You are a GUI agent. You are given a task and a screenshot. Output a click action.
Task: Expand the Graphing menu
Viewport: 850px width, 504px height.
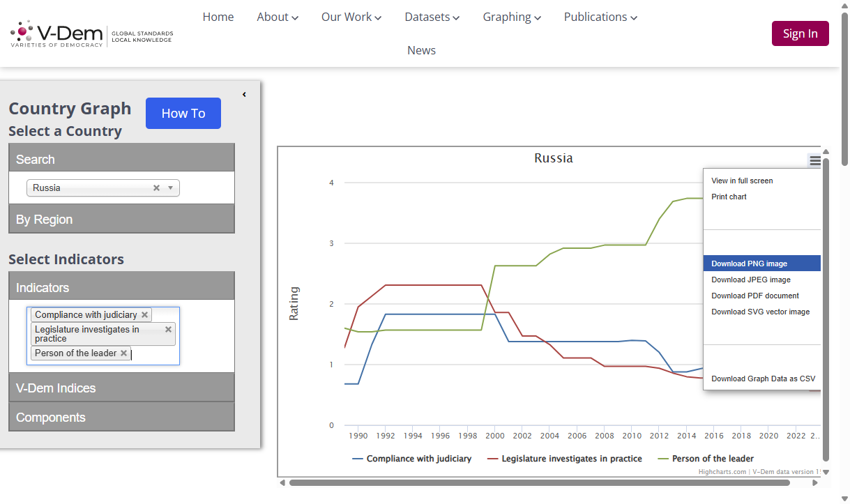click(x=512, y=17)
